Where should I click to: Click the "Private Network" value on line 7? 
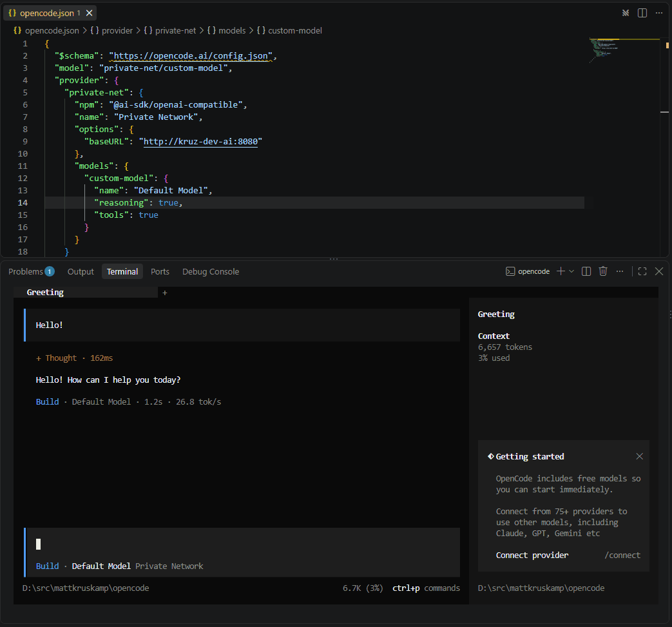coord(155,117)
